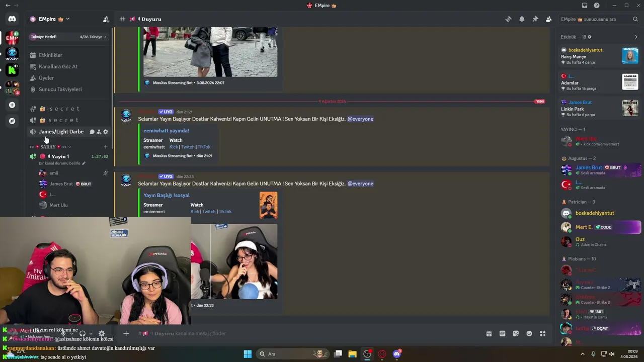Open the gift icon in message bar
Image resolution: width=644 pixels, height=362 pixels.
coord(489,333)
